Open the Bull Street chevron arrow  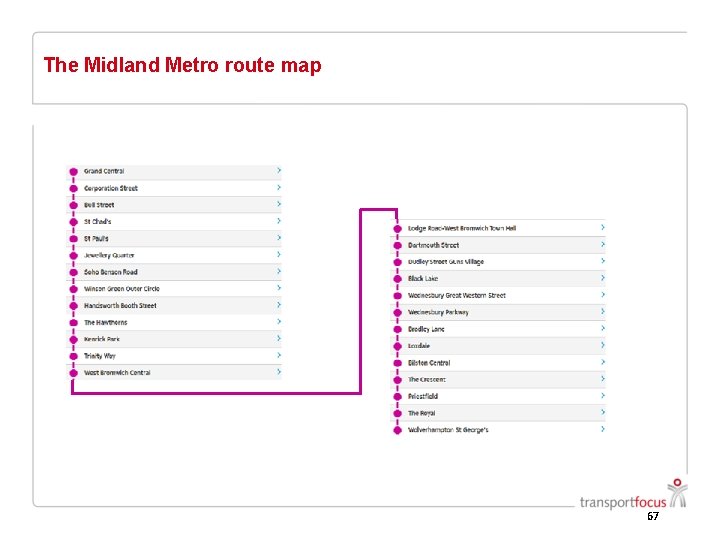[279, 204]
